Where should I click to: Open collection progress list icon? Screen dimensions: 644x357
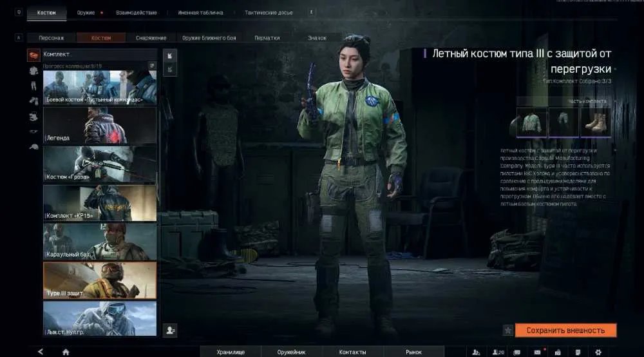pos(152,66)
